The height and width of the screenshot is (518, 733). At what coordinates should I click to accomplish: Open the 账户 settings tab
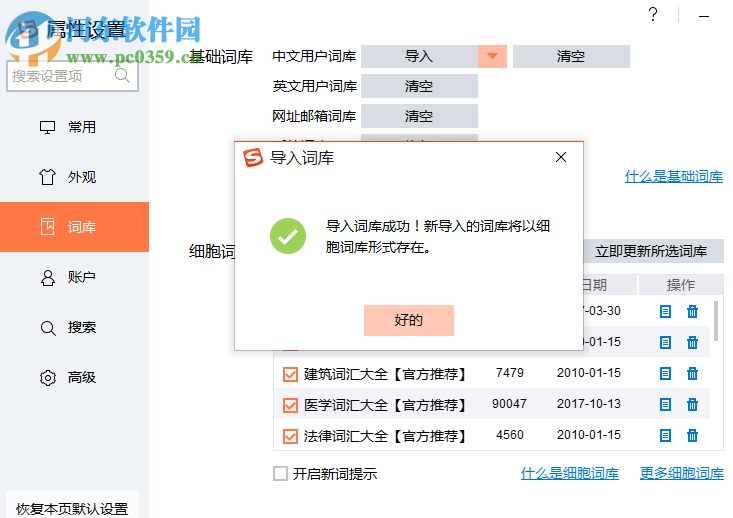coord(74,277)
